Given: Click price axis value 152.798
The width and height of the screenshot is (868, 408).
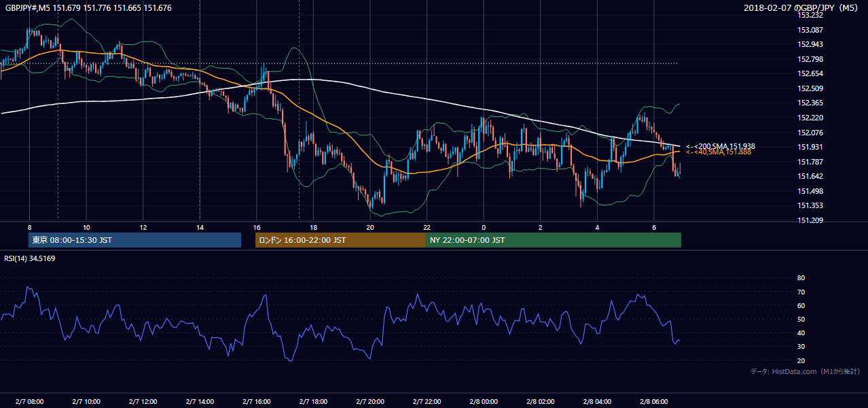Looking at the screenshot, I should [x=810, y=59].
